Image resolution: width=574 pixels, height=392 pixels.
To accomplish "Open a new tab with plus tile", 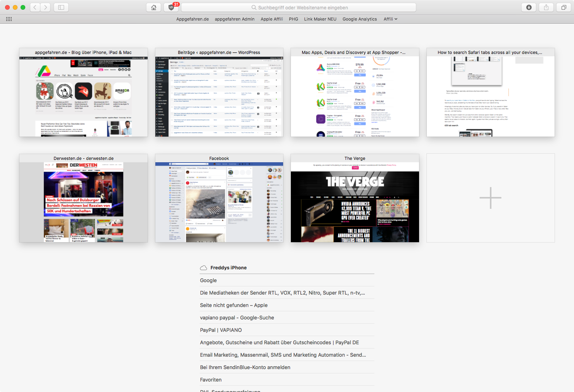I will pos(491,198).
